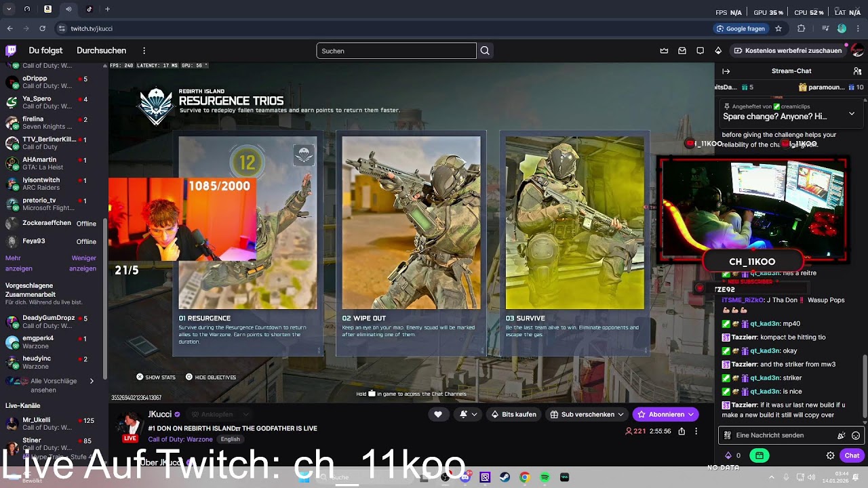Screen dimensions: 868x488
Task: Open the site information icon in address bar
Action: pos(62,28)
